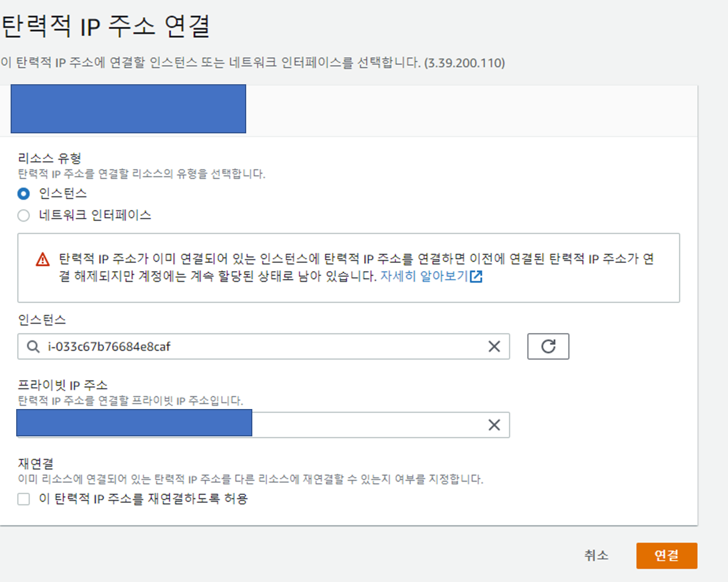This screenshot has width=728, height=582.
Task: Select the 네트워크 인터페이스 radio button
Action: (23, 215)
